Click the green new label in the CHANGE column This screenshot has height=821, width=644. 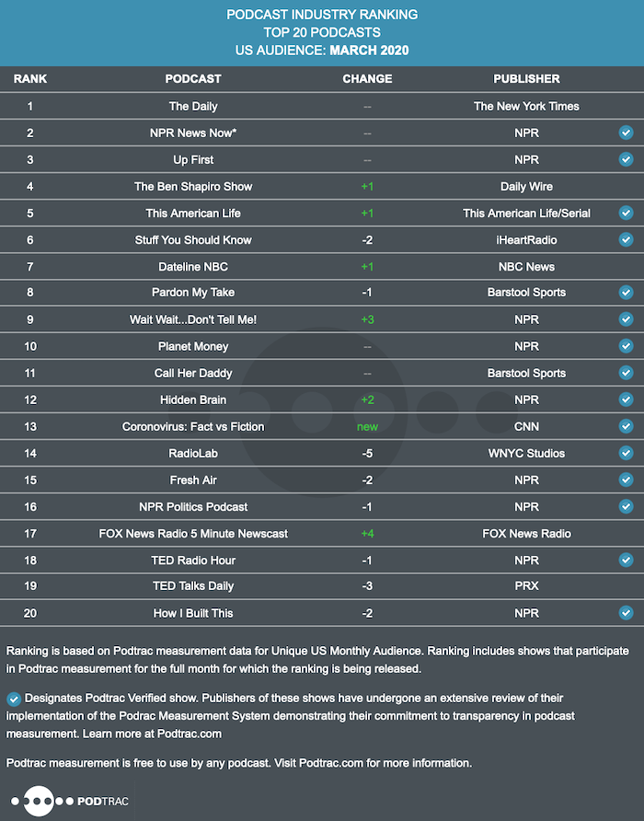pos(368,427)
